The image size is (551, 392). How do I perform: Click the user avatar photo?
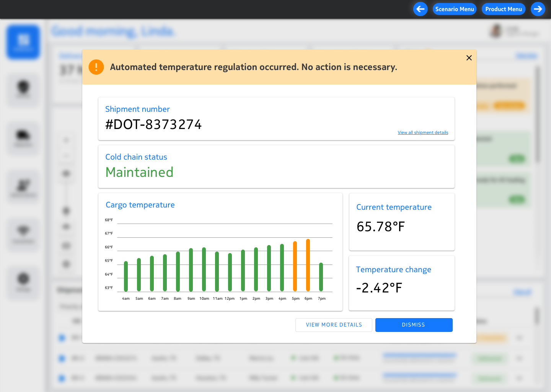(496, 31)
